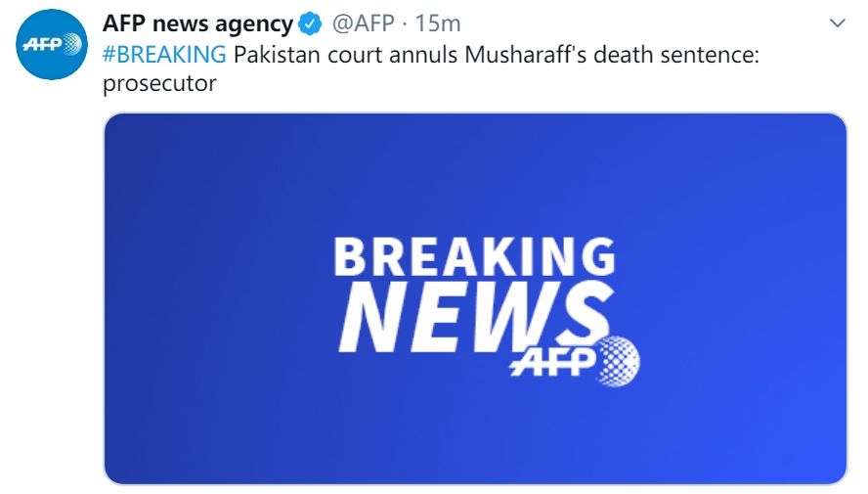This screenshot has width=868, height=494.
Task: Click the word "Musharaff's" in the tweet
Action: [525, 55]
